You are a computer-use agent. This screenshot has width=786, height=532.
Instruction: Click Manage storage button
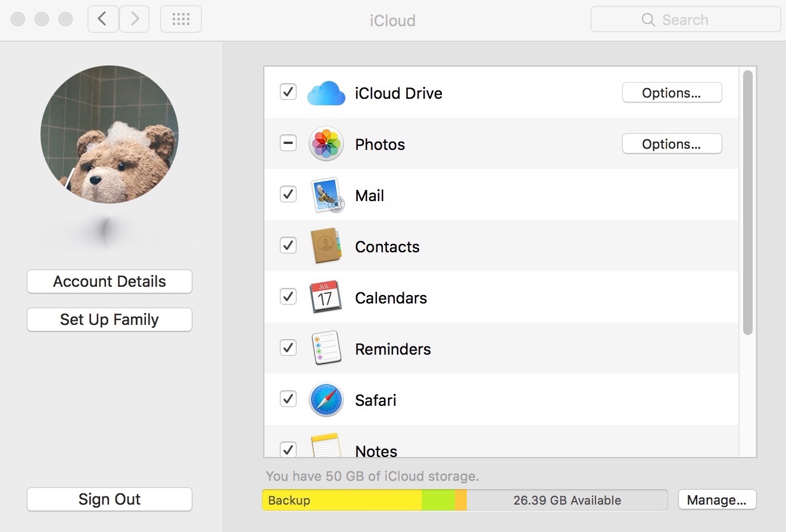[x=717, y=500]
